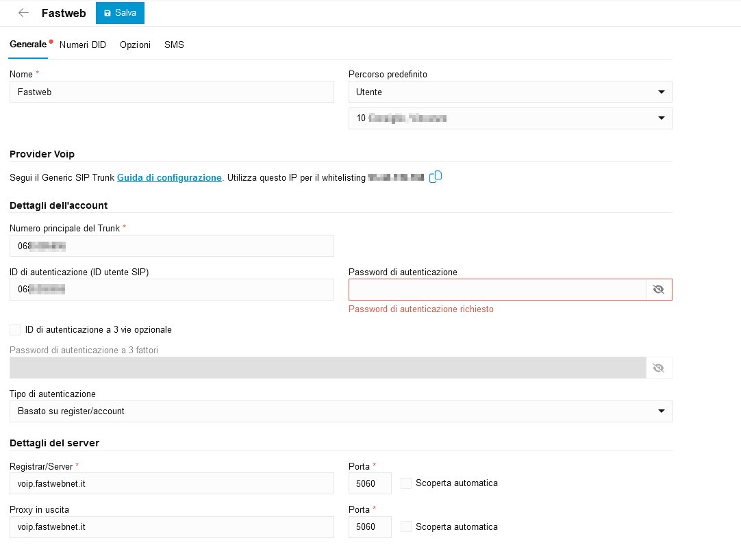Open the SMS tab
The image size is (741, 560).
[174, 45]
